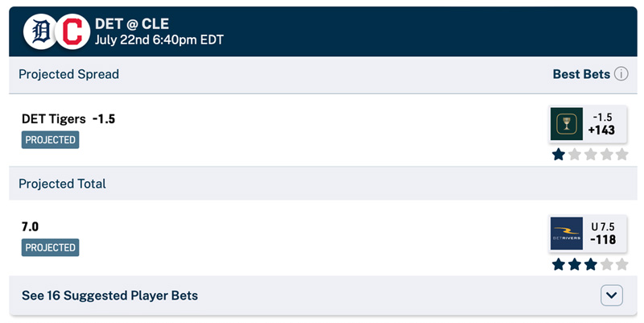Select the U 7.5 -118 total bet
This screenshot has width=644, height=323.
tap(588, 234)
